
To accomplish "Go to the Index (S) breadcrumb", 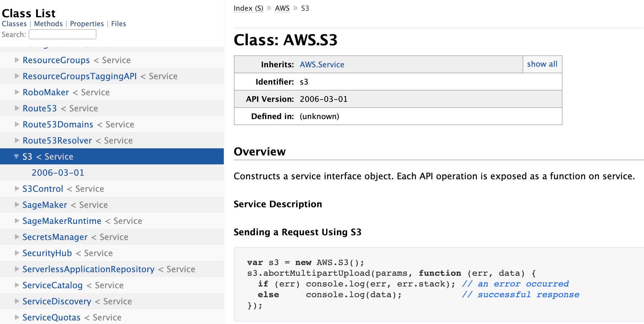I will (248, 8).
